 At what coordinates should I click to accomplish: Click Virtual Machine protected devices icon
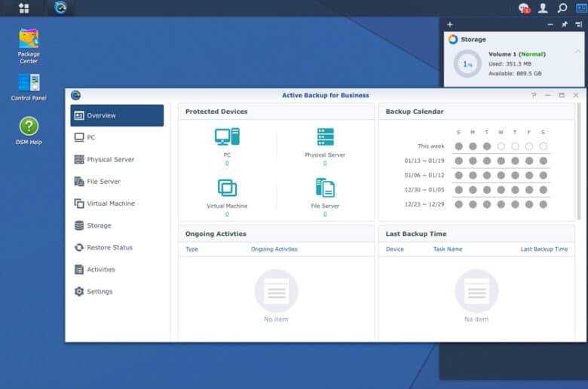click(x=227, y=188)
